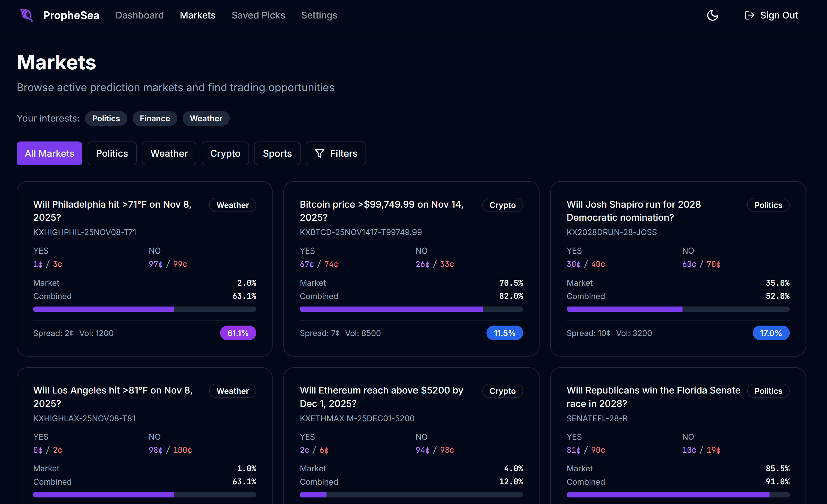Click the Politics interest chip
This screenshot has height=504, width=827.
(106, 119)
